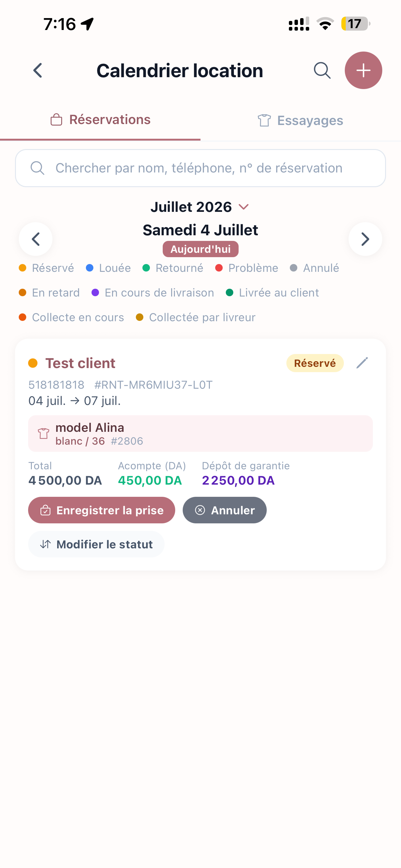Toggle the Problème status legend
This screenshot has height=868, width=401.
tap(247, 268)
